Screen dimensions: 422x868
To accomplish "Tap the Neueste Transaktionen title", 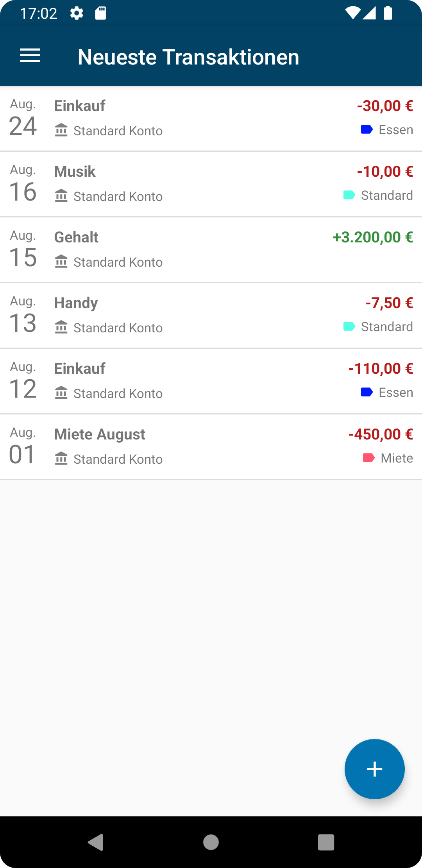I will tap(188, 57).
